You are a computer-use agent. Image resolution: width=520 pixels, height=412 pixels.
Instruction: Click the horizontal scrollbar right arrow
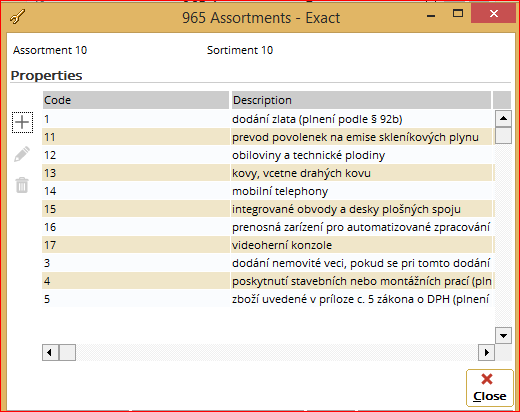(486, 352)
